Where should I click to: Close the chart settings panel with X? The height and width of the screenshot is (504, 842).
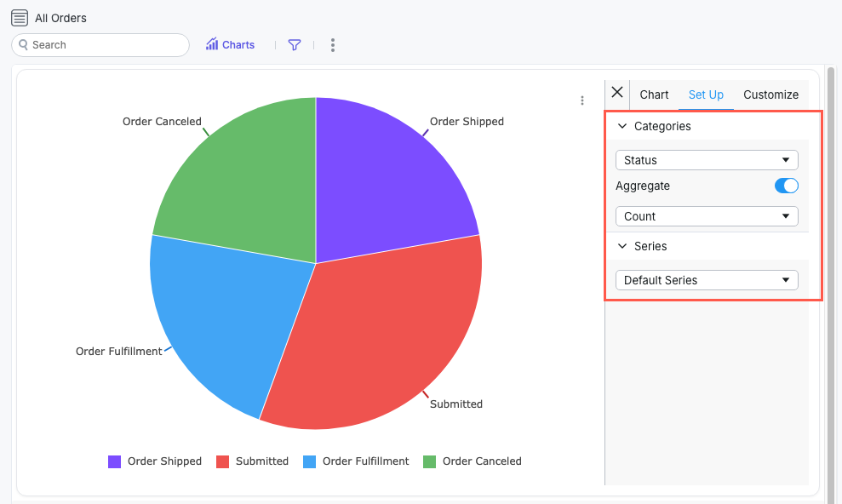pyautogui.click(x=616, y=94)
